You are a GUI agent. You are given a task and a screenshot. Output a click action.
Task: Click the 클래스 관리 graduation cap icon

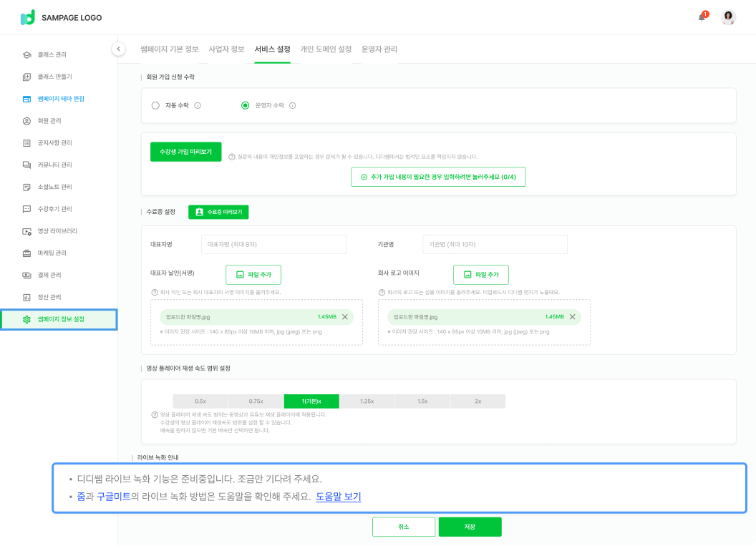point(26,54)
